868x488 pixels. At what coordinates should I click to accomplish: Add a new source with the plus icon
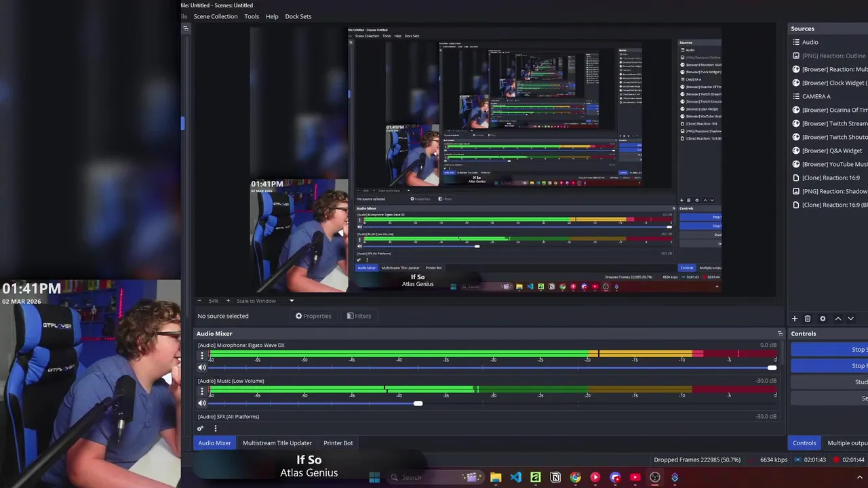795,319
